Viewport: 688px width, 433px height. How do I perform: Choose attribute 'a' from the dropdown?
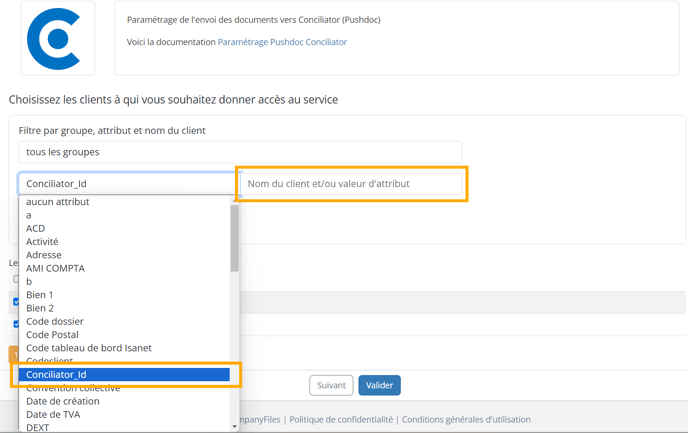(x=124, y=215)
